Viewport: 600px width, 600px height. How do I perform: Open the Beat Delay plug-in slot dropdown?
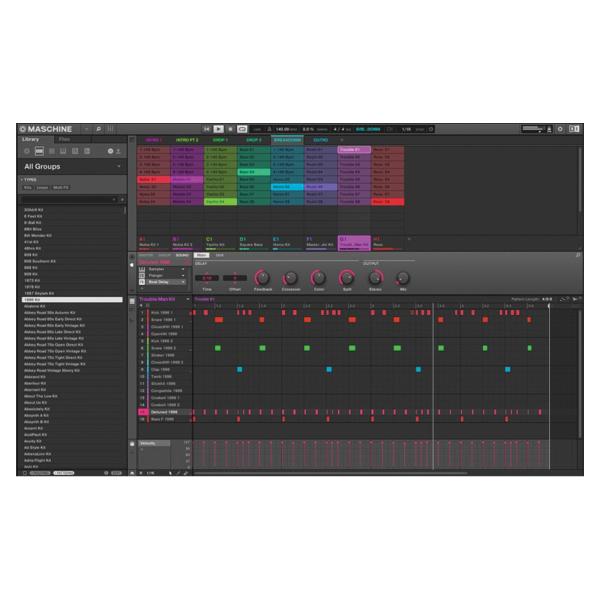pyautogui.click(x=183, y=282)
